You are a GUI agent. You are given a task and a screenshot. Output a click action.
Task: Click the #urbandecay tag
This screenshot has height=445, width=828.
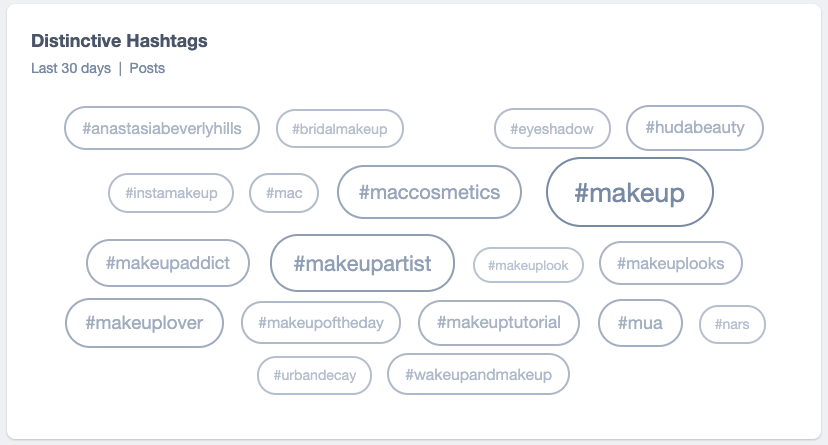point(314,376)
